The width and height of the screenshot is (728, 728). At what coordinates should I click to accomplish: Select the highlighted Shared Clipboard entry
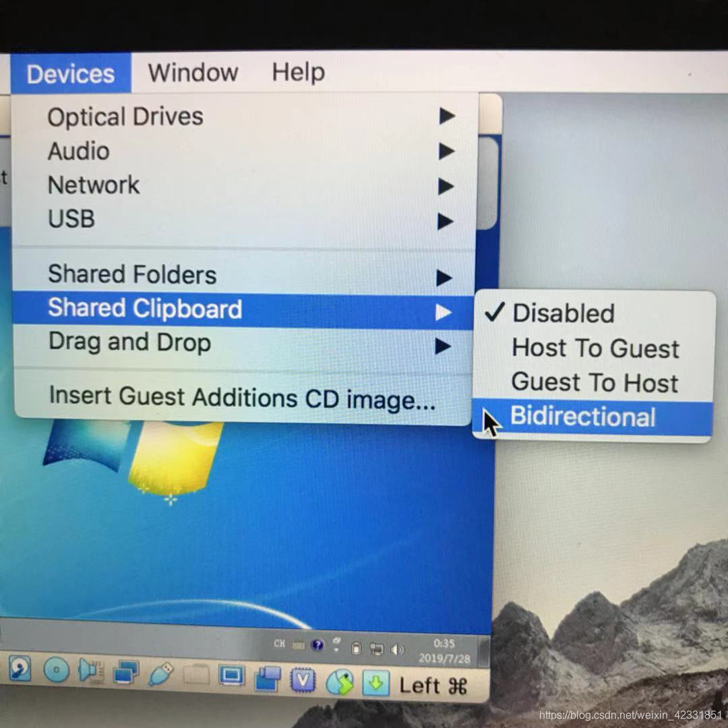(244, 309)
